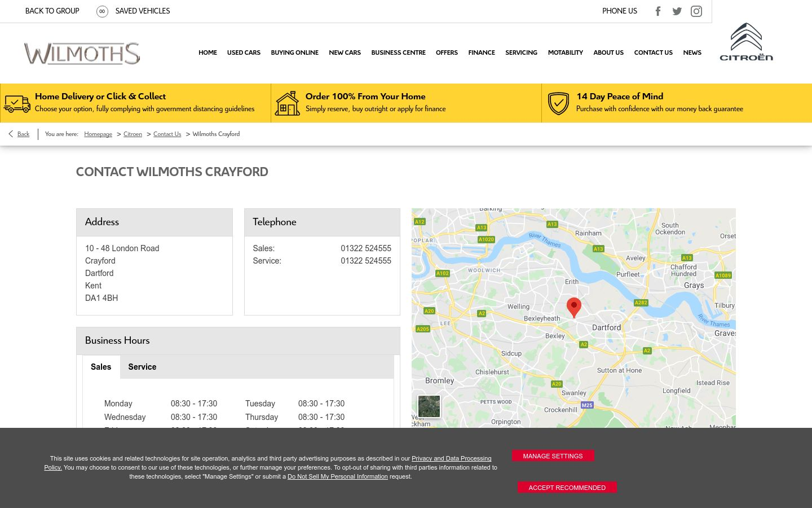Open SAVED VEHICLES link
812x508 pixels.
click(143, 11)
